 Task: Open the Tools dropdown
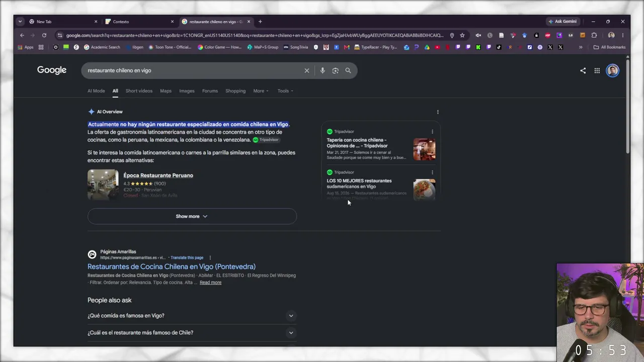click(x=285, y=91)
